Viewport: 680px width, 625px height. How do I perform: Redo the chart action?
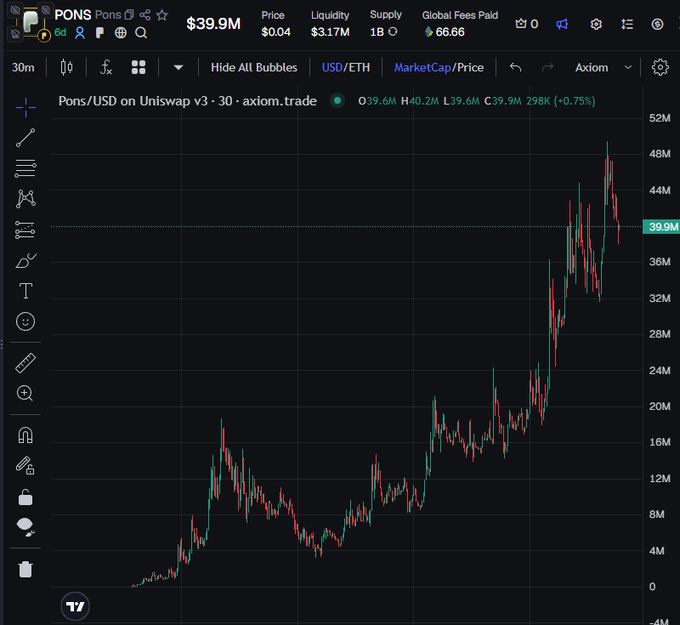tap(548, 67)
